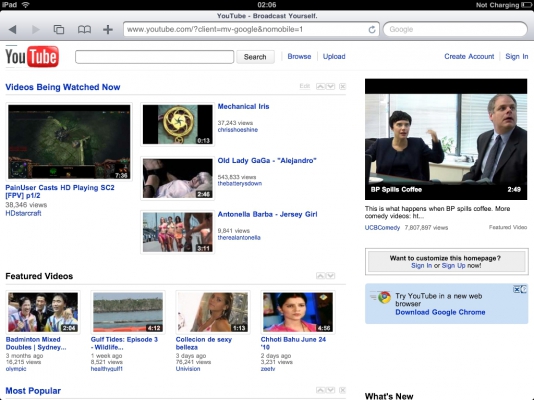This screenshot has height=400, width=534.
Task: Close the Videos Being Watched Now section
Action: (342, 86)
